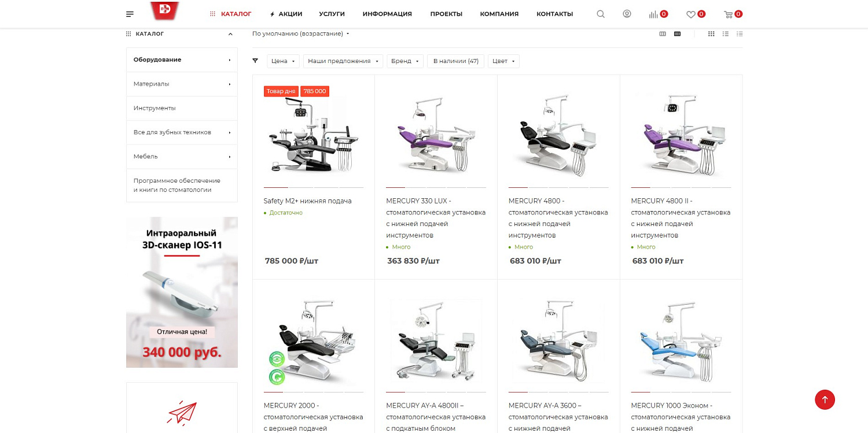The height and width of the screenshot is (433, 868).
Task: Click the red scroll-to-top arrow button
Action: click(825, 399)
